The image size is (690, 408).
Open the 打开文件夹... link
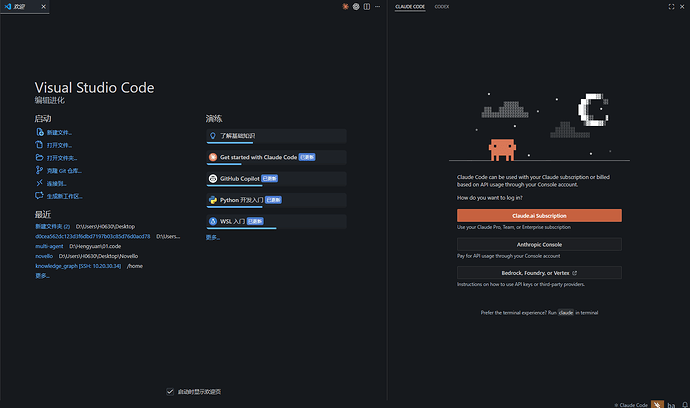pyautogui.click(x=62, y=158)
